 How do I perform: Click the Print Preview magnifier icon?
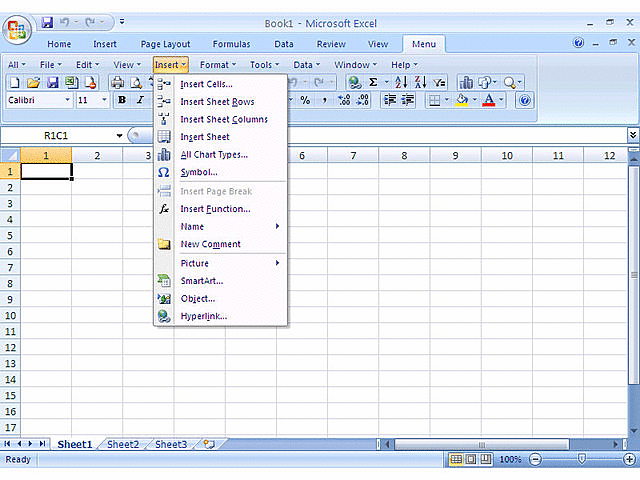(136, 83)
